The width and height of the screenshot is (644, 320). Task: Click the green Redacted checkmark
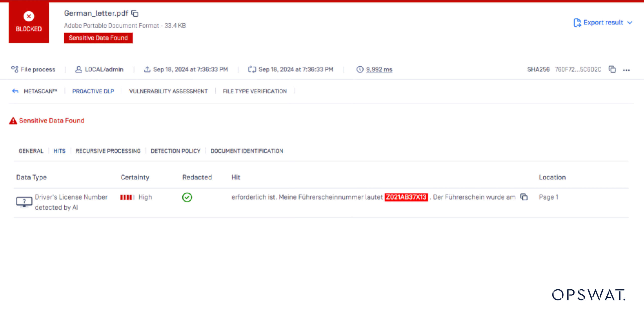coord(187,197)
